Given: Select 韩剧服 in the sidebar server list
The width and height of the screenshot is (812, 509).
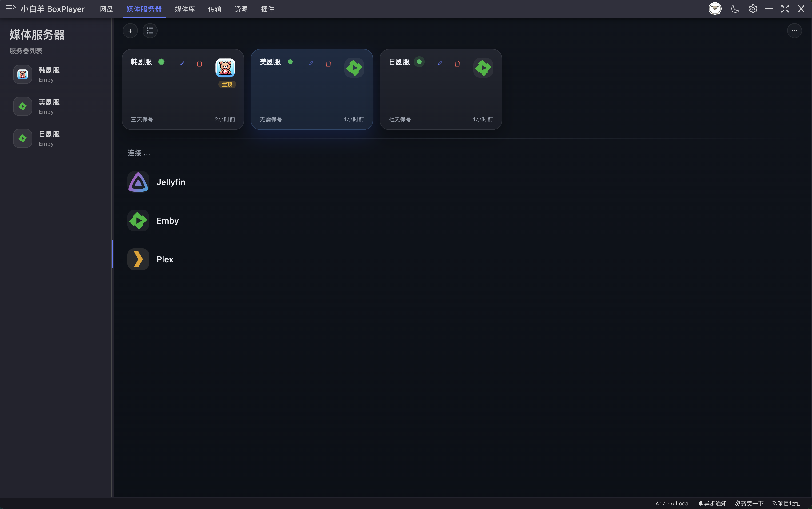Looking at the screenshot, I should click(56, 74).
